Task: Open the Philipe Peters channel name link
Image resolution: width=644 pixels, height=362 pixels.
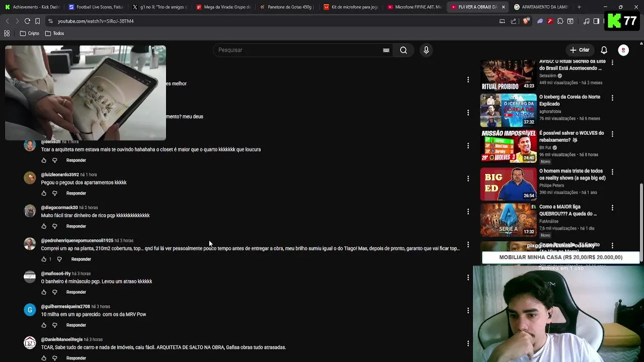Action: point(551,186)
